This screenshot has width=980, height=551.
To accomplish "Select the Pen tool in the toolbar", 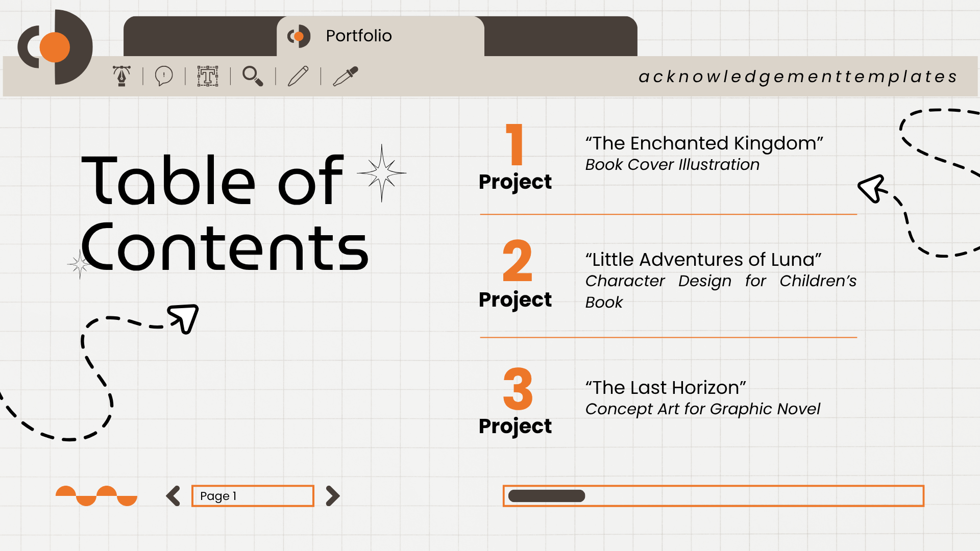I will coord(122,76).
